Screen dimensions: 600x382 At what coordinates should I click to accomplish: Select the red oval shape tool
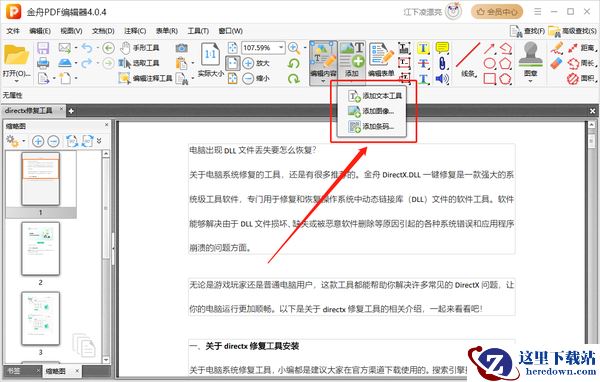490,64
